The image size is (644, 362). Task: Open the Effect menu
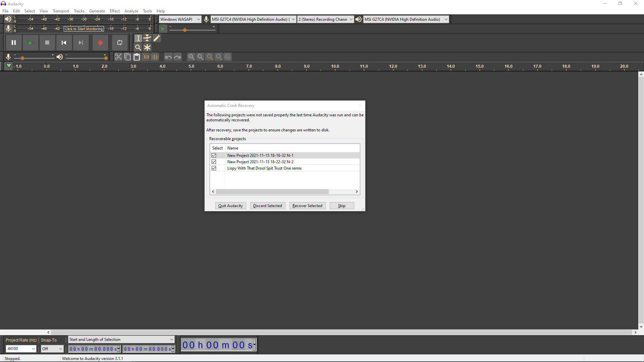pyautogui.click(x=114, y=11)
